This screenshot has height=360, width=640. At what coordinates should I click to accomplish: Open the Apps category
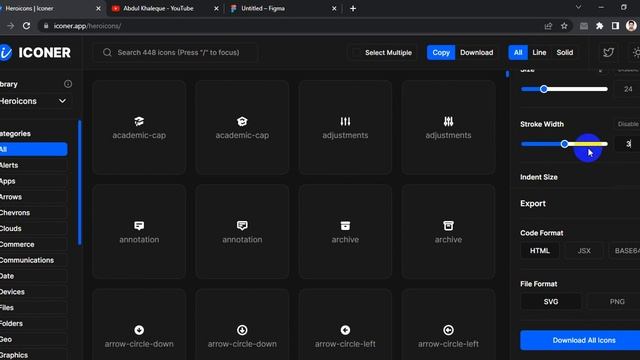[33, 181]
